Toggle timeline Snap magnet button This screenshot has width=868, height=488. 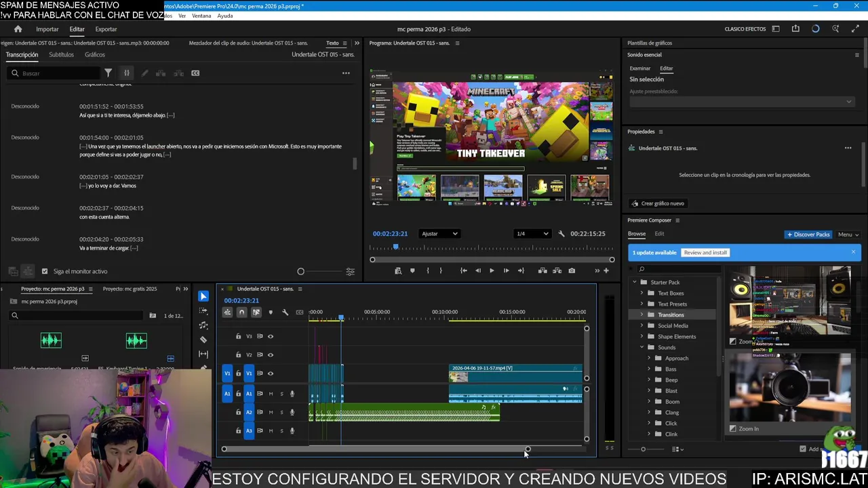241,312
